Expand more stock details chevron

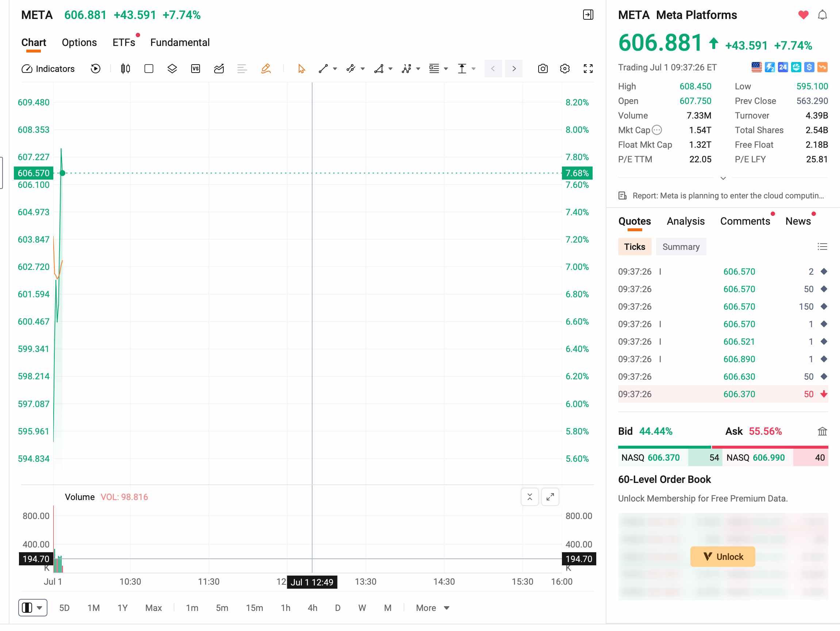point(723,178)
